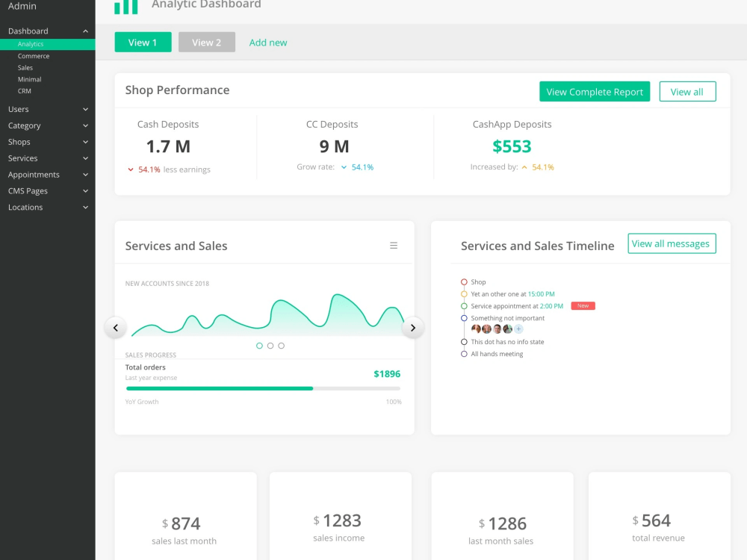Click the $874 sales last month card

(x=186, y=516)
